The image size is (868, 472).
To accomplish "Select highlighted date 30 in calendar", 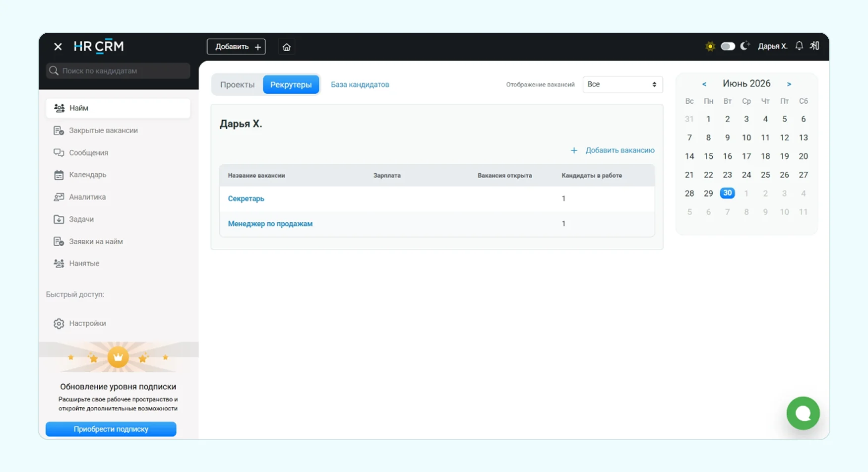I will pyautogui.click(x=727, y=193).
